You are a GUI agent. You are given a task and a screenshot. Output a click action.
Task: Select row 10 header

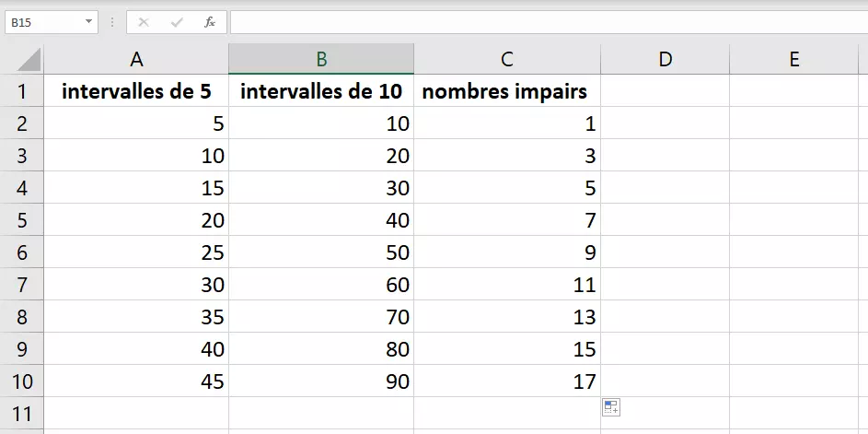point(21,381)
